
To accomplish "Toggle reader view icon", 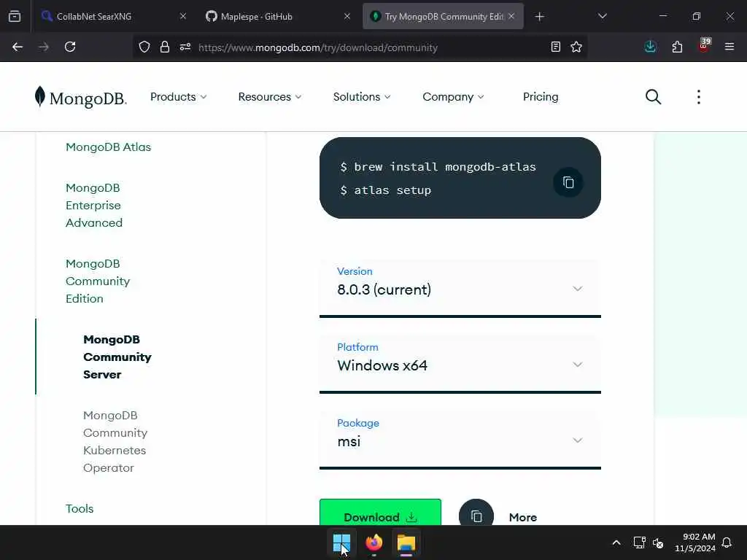I will coord(555,47).
